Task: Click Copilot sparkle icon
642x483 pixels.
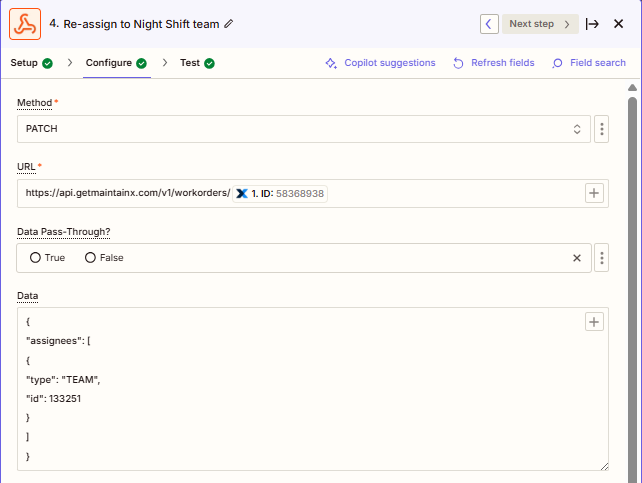Action: [331, 63]
